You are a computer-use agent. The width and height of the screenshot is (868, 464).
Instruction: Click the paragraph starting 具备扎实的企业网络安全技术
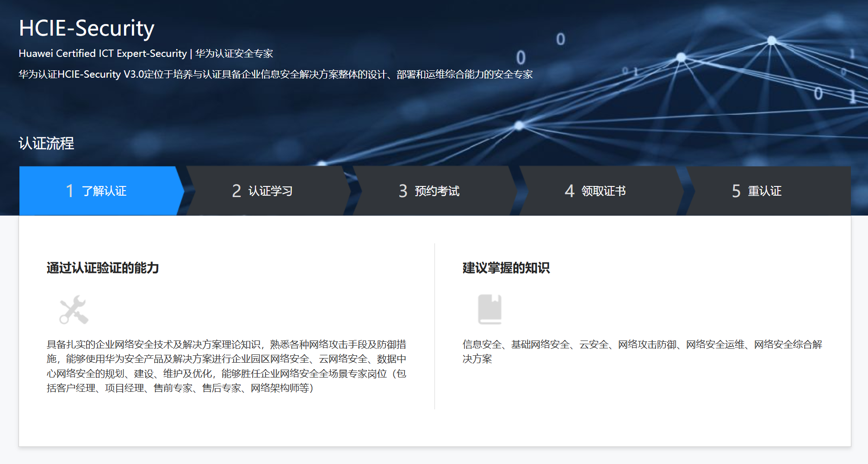(x=227, y=366)
